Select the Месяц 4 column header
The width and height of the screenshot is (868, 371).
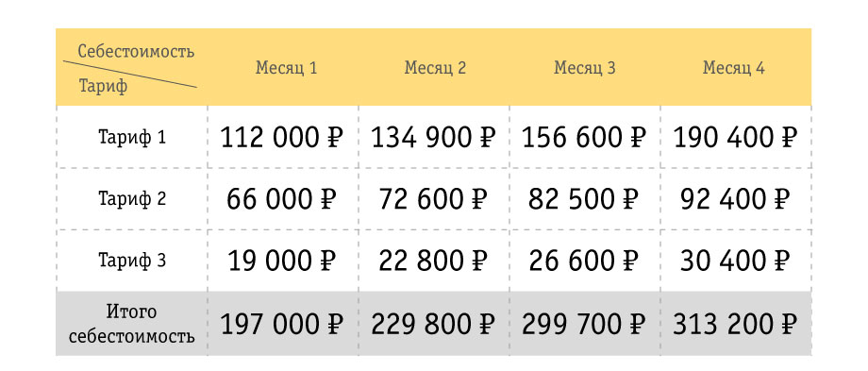pyautogui.click(x=733, y=68)
